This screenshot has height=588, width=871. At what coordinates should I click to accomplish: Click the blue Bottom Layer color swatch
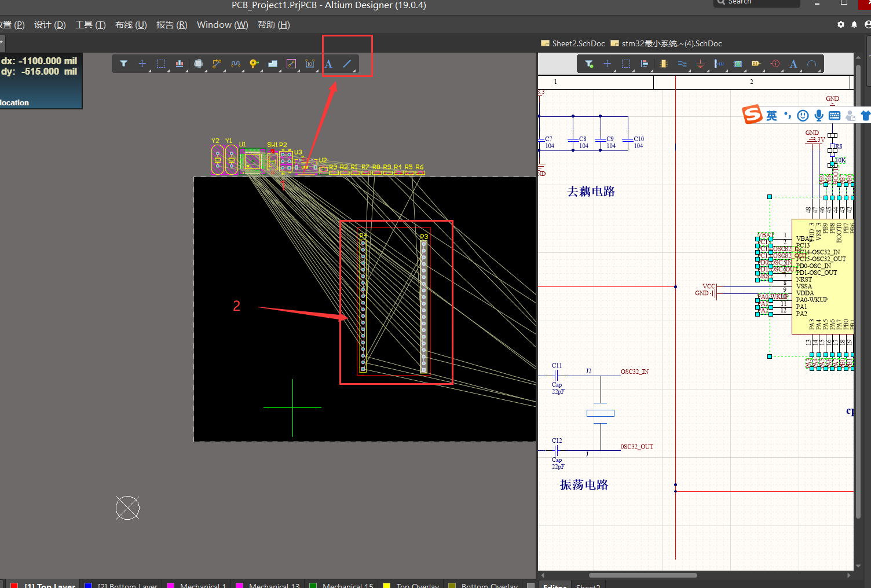click(x=88, y=586)
